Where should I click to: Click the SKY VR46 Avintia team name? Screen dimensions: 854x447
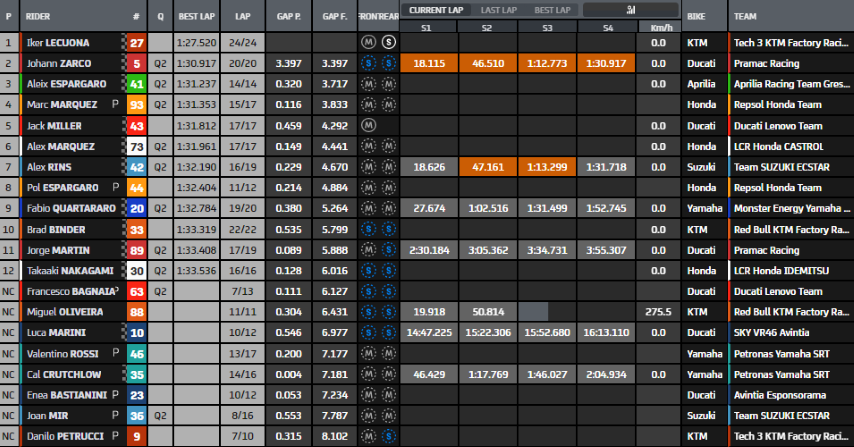coord(771,333)
